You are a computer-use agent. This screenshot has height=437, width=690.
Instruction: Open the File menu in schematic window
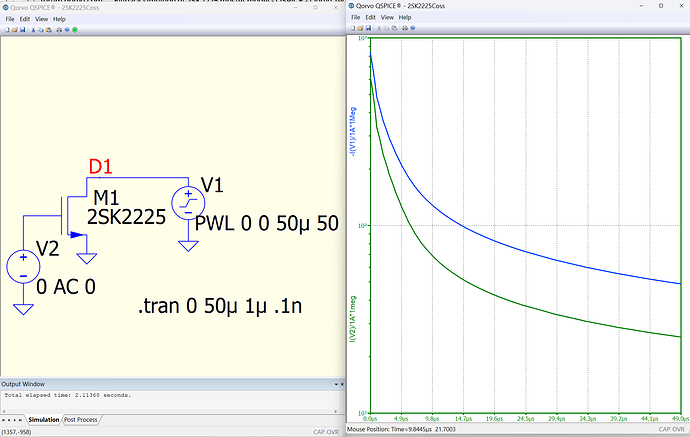tap(8, 19)
